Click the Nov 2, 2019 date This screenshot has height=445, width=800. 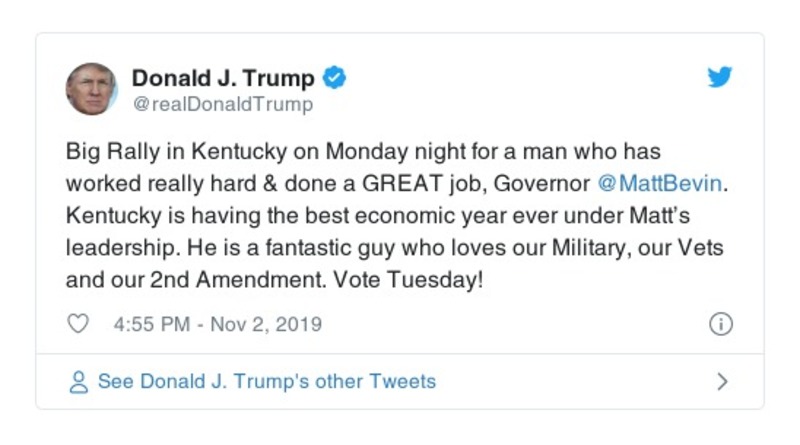[x=270, y=324]
